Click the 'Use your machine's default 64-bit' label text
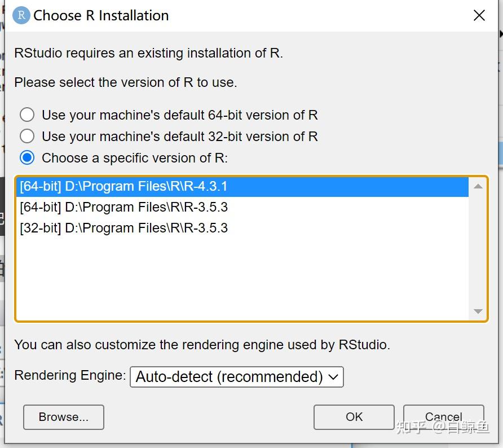Screen dimensions: 503x448 click(x=179, y=115)
